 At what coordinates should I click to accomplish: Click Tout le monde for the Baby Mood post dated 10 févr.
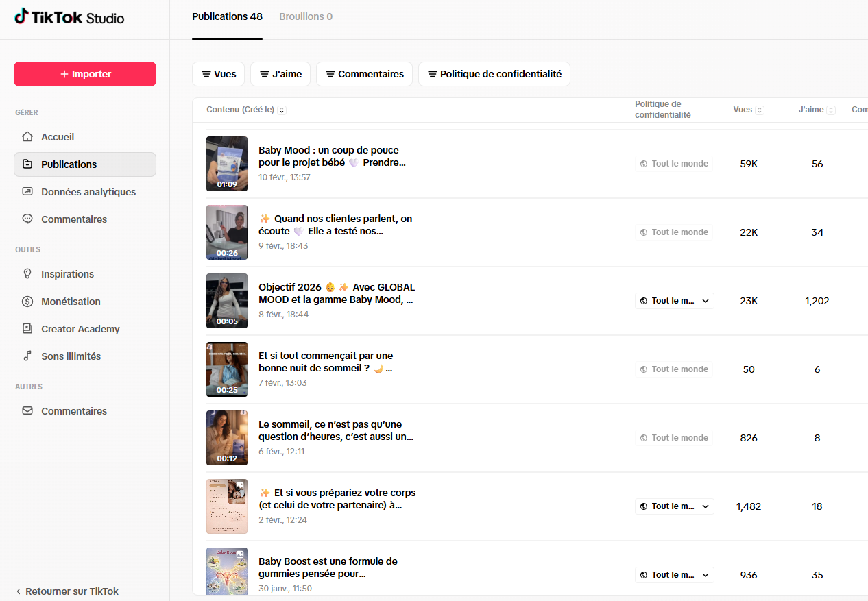pyautogui.click(x=674, y=164)
